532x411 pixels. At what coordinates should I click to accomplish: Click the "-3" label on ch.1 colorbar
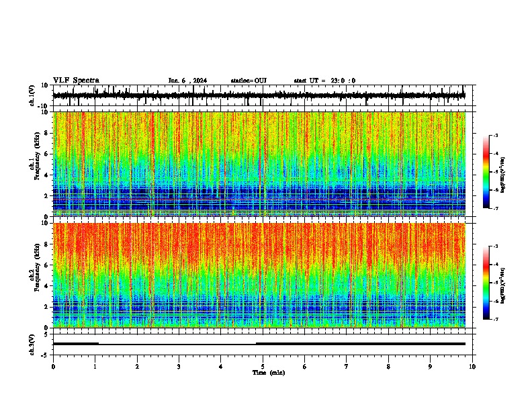[495, 136]
